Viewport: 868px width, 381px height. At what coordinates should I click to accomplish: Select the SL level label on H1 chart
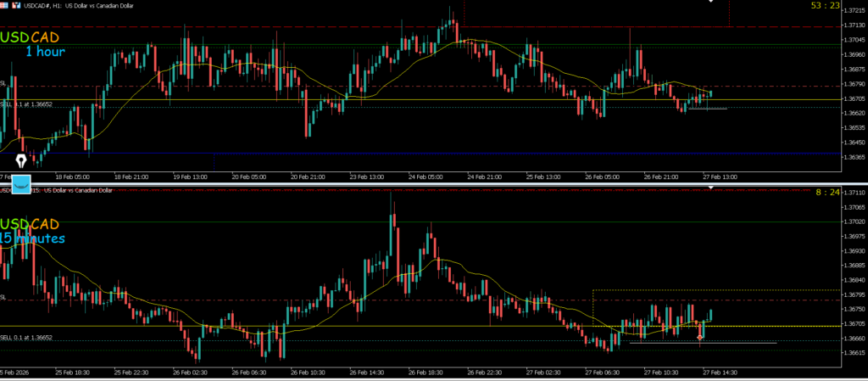[x=3, y=84]
